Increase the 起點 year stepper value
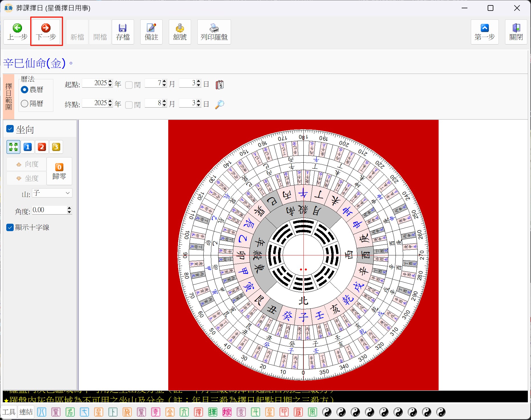Screen dimensions: 531x420 point(110,81)
